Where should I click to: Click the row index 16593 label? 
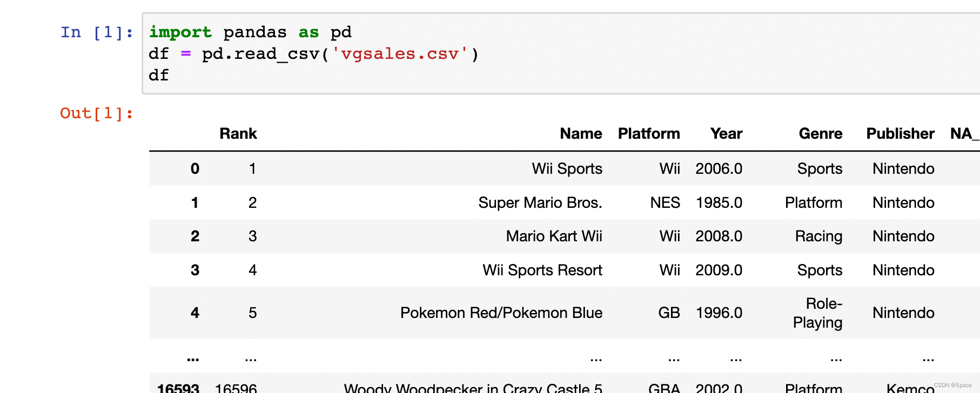pos(178,388)
